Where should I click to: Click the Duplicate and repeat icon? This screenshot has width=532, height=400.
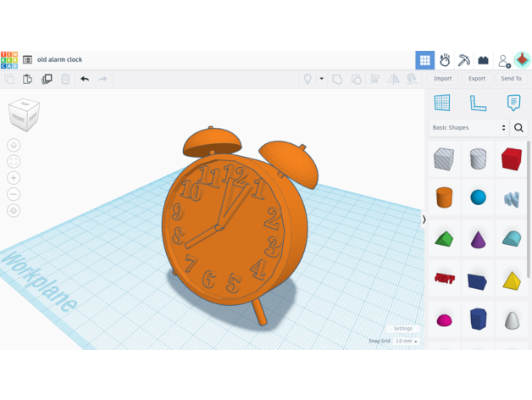(x=47, y=79)
